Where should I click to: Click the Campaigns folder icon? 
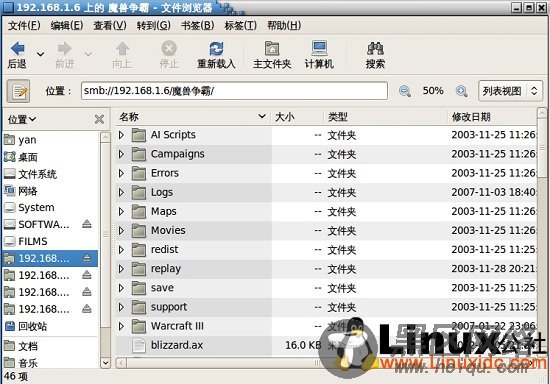(139, 154)
